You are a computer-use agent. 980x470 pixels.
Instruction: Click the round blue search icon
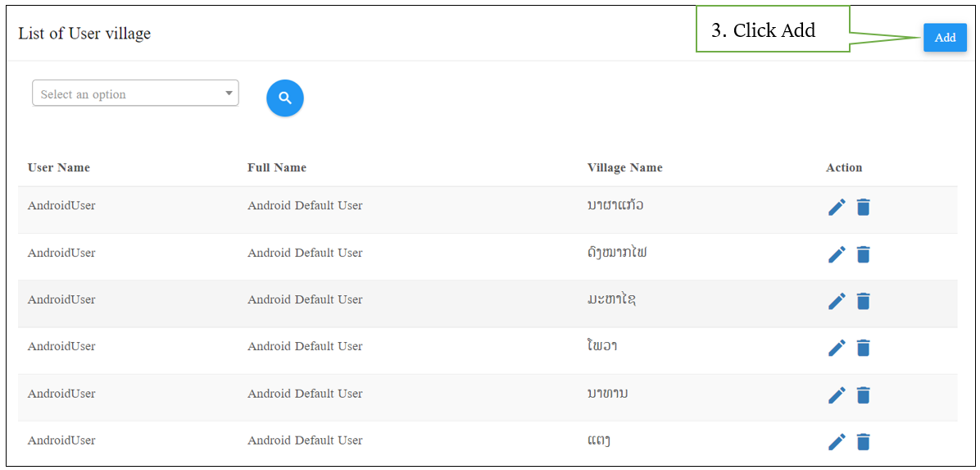point(284,98)
